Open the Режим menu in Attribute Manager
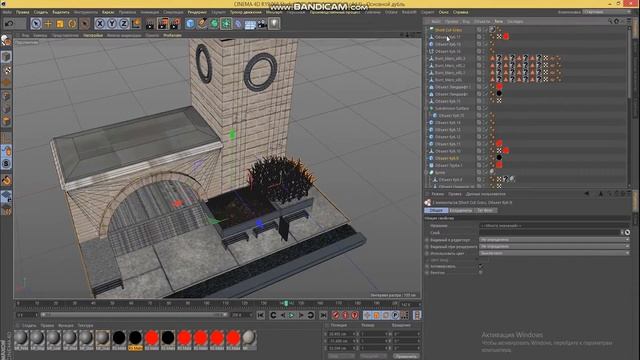 click(438, 194)
